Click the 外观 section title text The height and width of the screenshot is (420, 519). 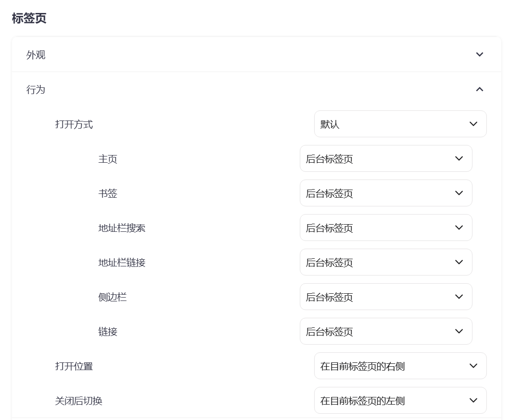36,55
